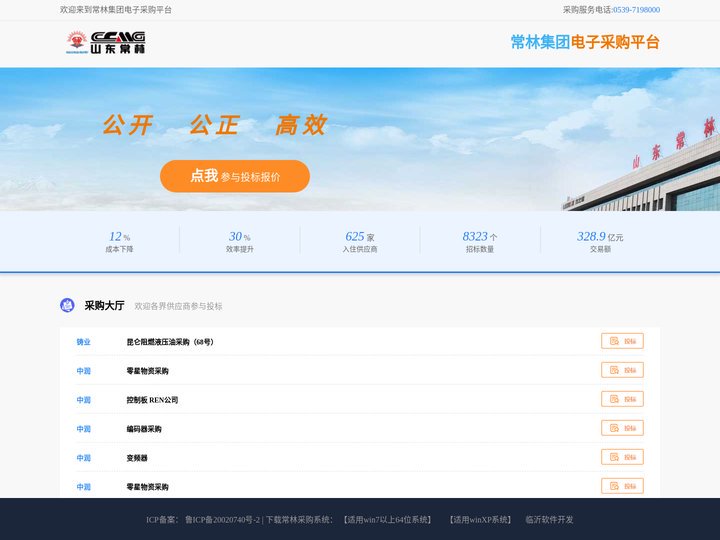Viewport: 720px width, 540px height.
Task: Click the 欢迎来到常林集团电子采购平台 welcome text
Action: [x=116, y=10]
